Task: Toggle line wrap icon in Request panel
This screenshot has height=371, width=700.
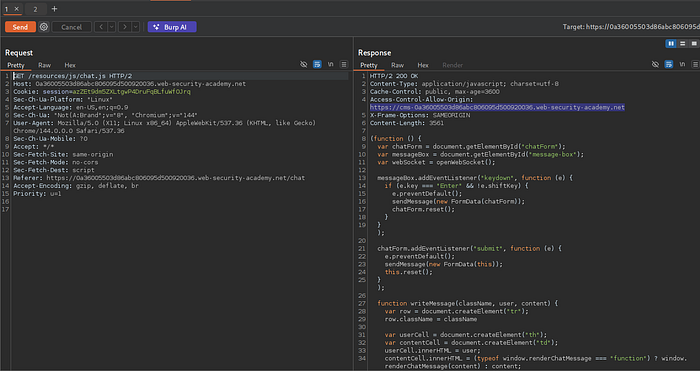Action: [317, 64]
